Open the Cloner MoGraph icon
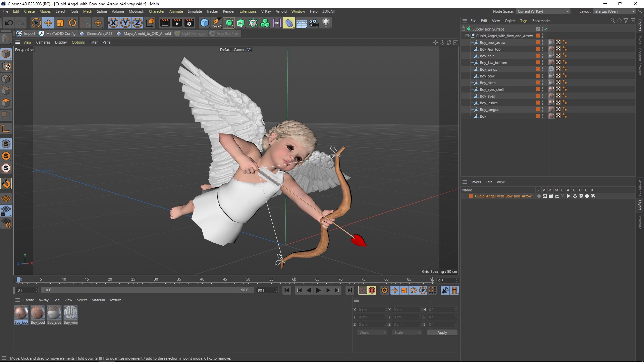This screenshot has width=644, height=362. tap(265, 23)
